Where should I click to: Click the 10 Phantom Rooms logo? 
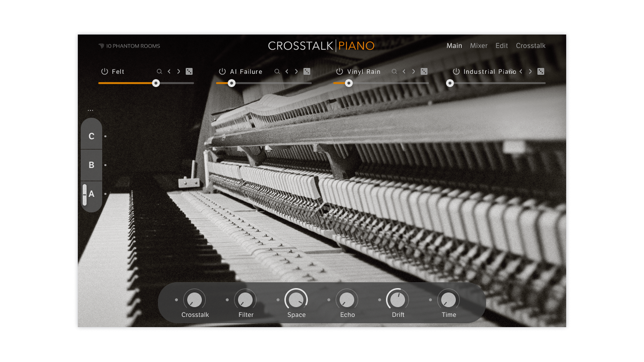pos(129,46)
